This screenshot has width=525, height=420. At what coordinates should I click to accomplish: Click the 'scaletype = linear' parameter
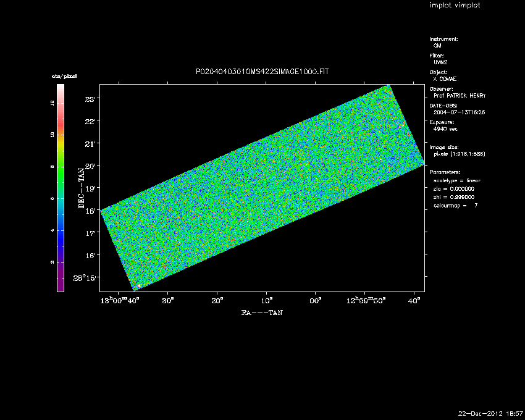tap(456, 180)
